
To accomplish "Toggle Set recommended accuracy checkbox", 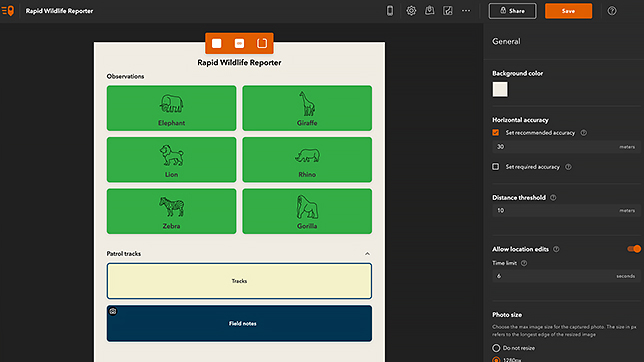I will click(x=496, y=132).
